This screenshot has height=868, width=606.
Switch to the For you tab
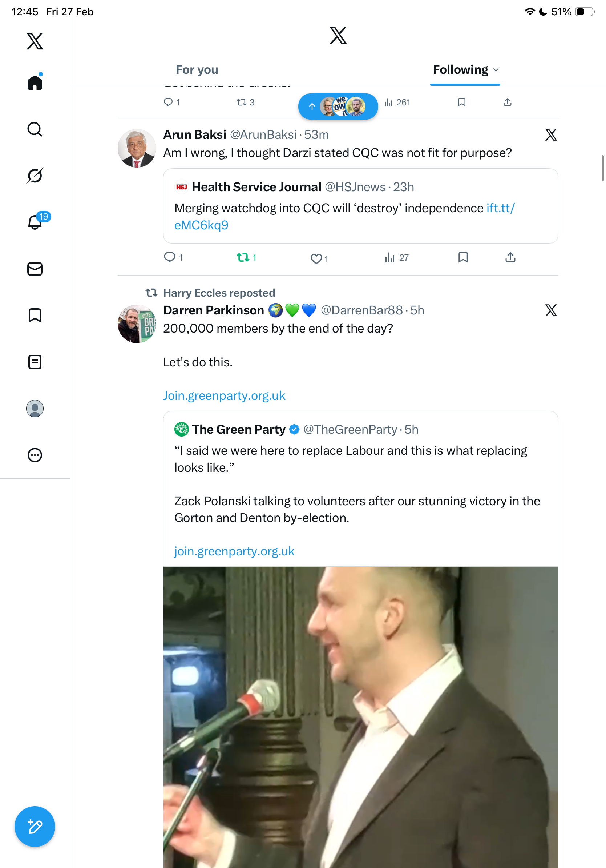(x=197, y=70)
